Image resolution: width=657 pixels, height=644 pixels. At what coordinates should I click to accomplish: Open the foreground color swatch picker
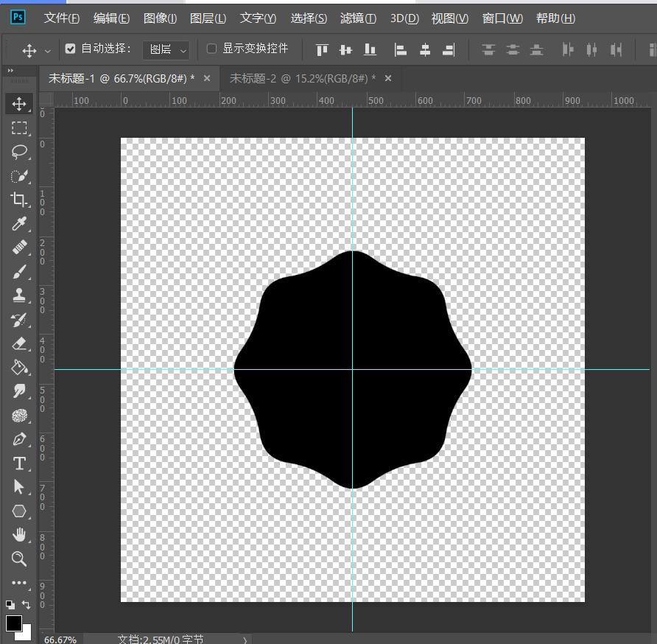[14, 623]
